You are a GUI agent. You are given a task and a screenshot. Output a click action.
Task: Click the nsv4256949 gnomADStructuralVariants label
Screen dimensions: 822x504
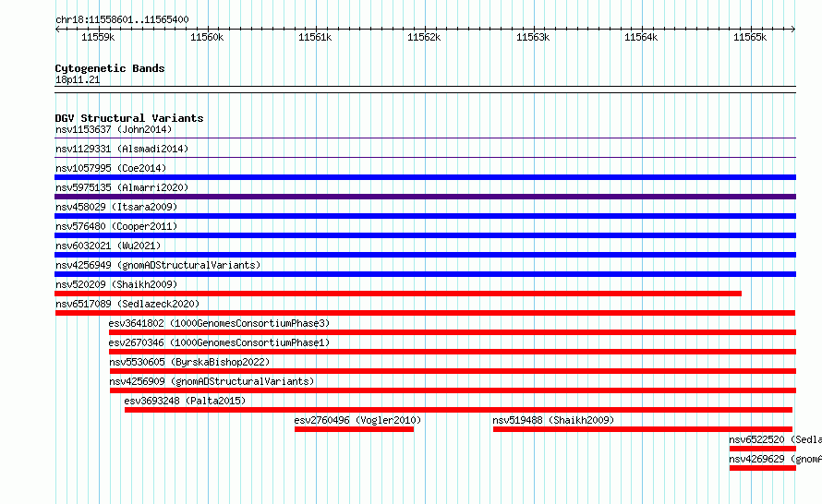tap(158, 265)
